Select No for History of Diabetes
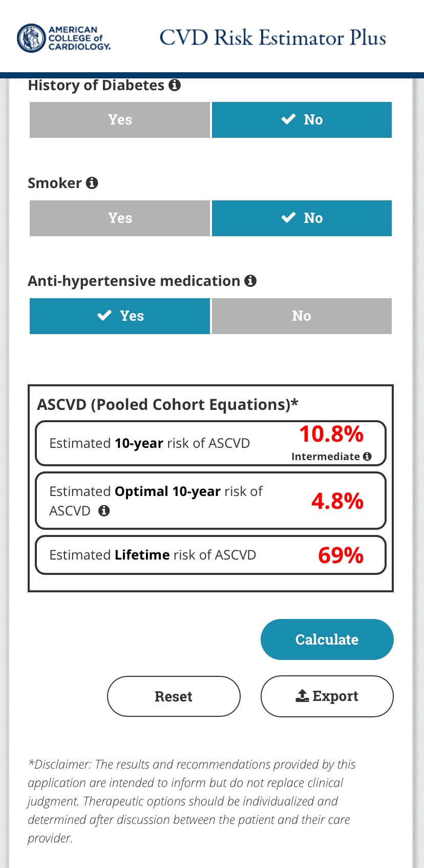 coord(302,120)
